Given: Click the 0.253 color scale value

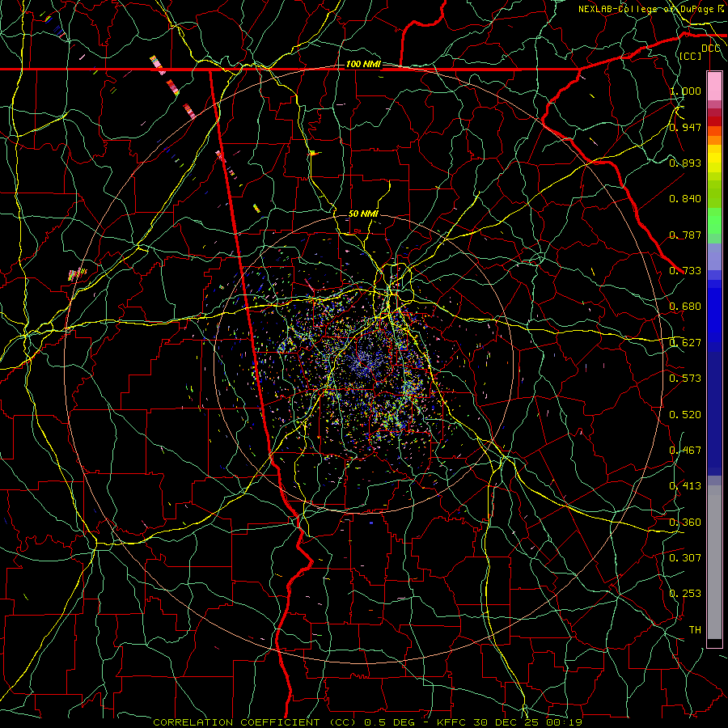Looking at the screenshot, I should (685, 593).
